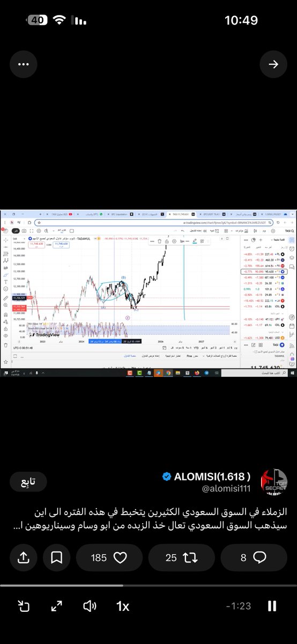Change the 1x playback speed
This screenshot has width=297, height=644.
(123, 606)
